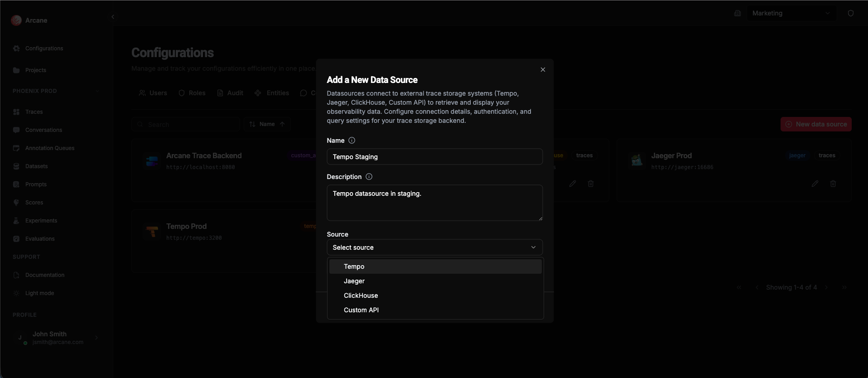
Task: Open the Select source combo box
Action: pos(434,247)
